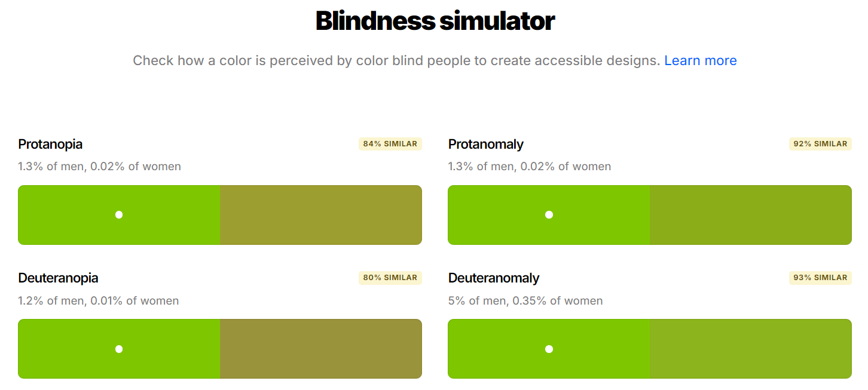Select the simulated color swatch for Protanomaly

750,215
